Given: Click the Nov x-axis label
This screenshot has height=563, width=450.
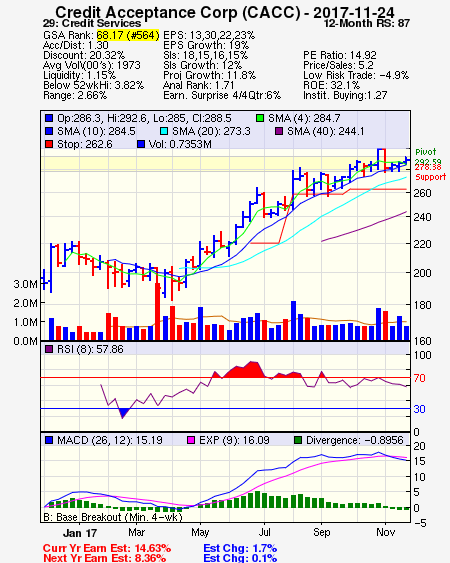Looking at the screenshot, I should [x=385, y=532].
